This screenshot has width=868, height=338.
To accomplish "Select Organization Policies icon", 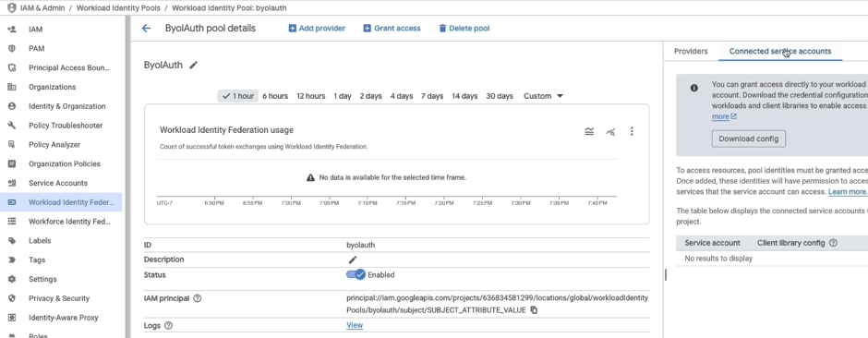I will pos(12,163).
